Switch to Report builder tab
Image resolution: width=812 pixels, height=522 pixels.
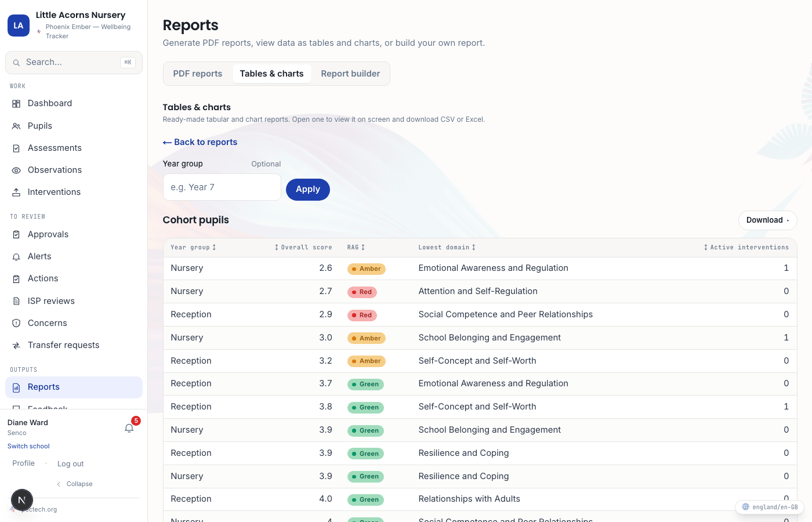(x=350, y=74)
